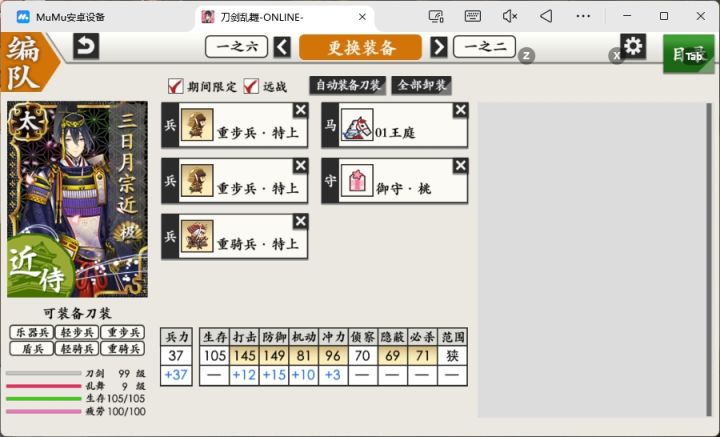The height and width of the screenshot is (437, 720).
Task: Unequip horse 01王庭 with its X
Action: (461, 110)
